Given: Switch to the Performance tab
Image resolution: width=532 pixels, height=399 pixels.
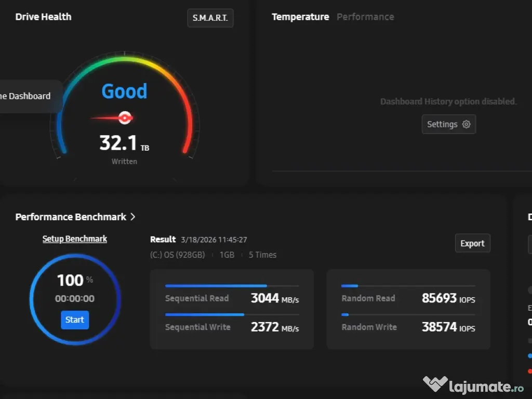Looking at the screenshot, I should point(365,17).
